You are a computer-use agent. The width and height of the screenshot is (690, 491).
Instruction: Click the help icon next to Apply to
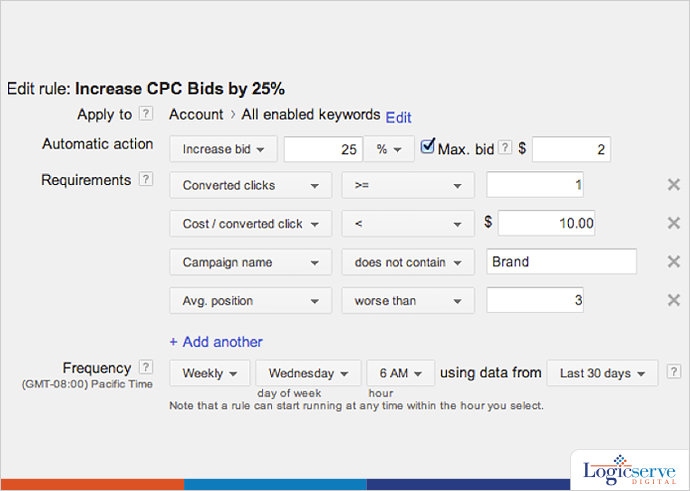[146, 115]
